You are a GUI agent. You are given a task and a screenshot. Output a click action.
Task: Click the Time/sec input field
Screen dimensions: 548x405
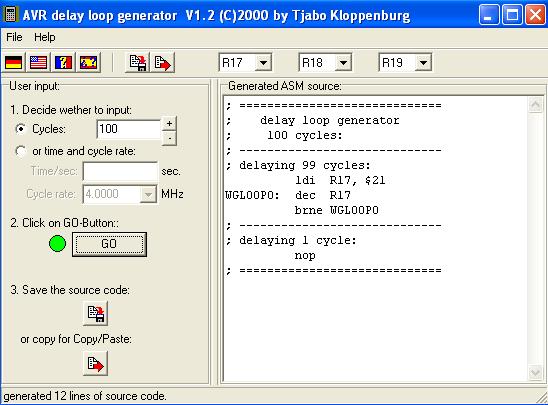(120, 171)
